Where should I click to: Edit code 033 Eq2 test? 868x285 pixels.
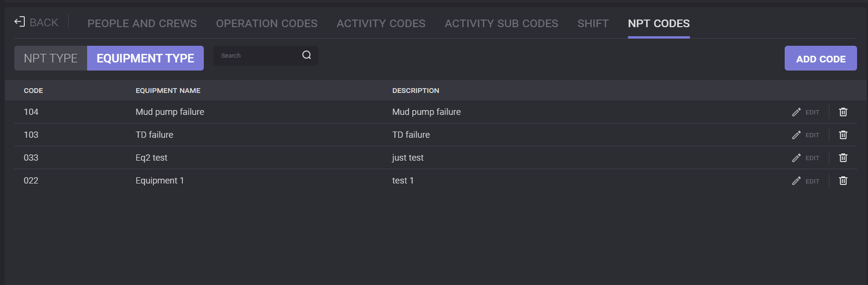806,158
